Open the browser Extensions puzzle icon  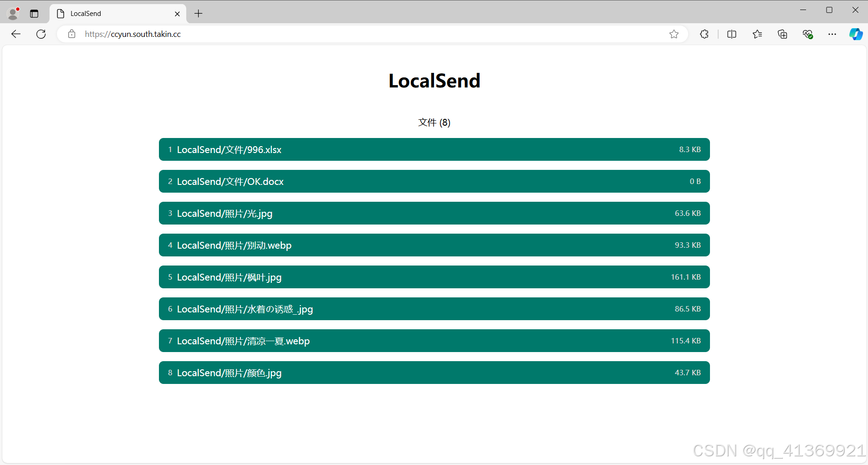(704, 34)
